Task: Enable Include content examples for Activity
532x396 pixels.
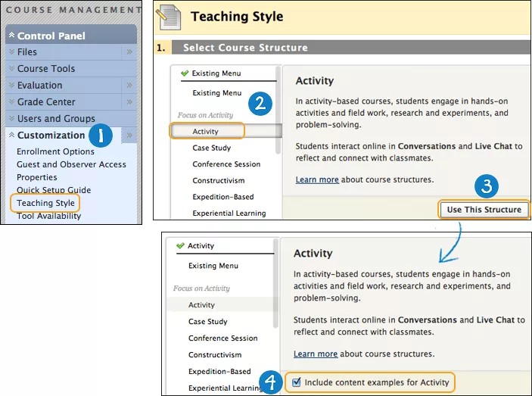Action: 296,382
